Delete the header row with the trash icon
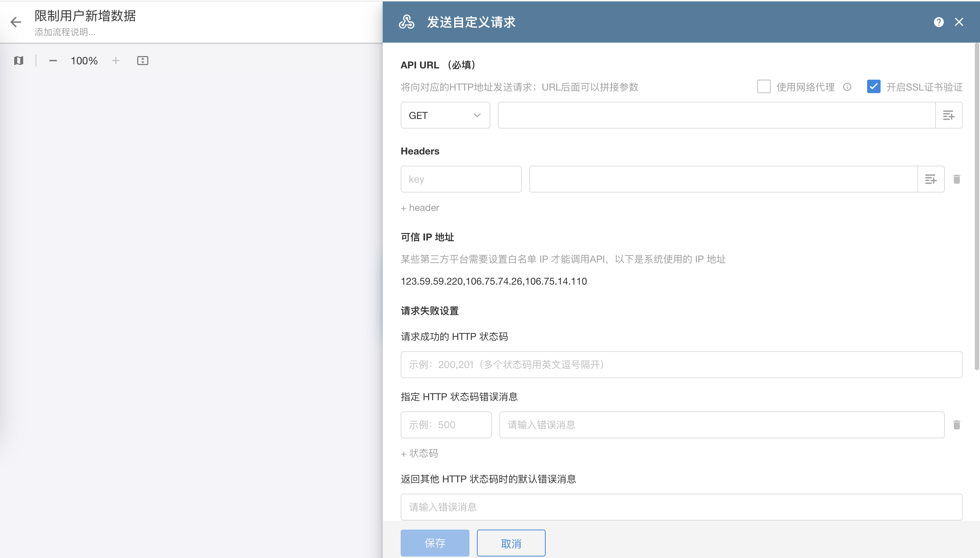This screenshot has height=558, width=980. [956, 179]
